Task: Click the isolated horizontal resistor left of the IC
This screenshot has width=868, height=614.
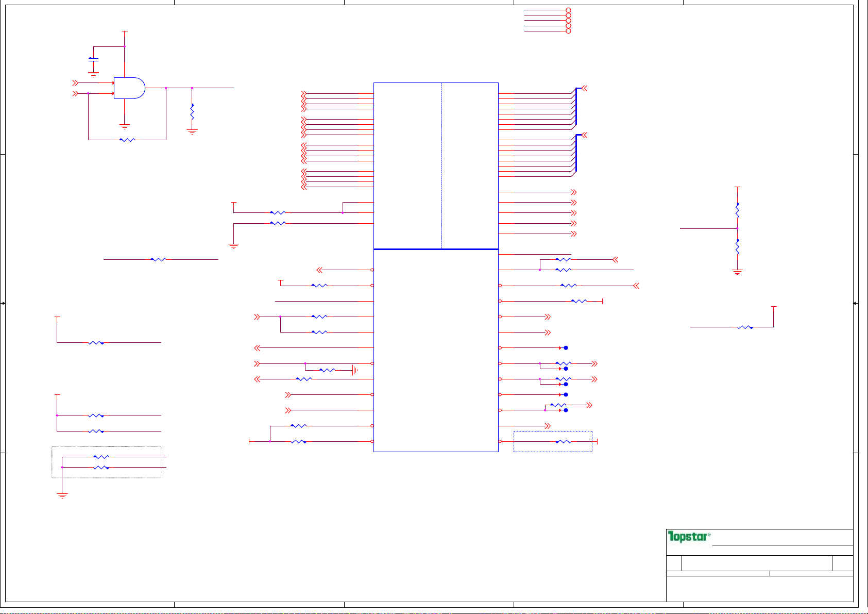Action: coord(158,259)
